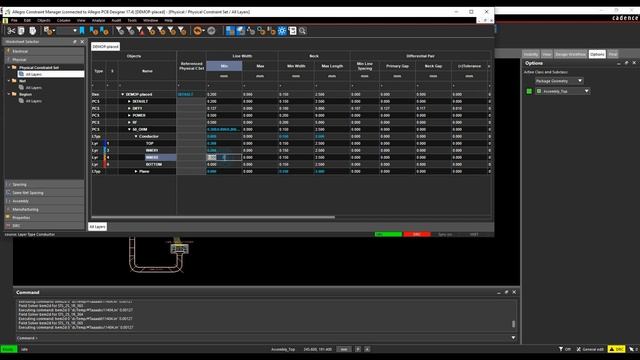Viewport: 640px width, 360px height.
Task: Expand the RF constraint set row
Action: tap(129, 122)
